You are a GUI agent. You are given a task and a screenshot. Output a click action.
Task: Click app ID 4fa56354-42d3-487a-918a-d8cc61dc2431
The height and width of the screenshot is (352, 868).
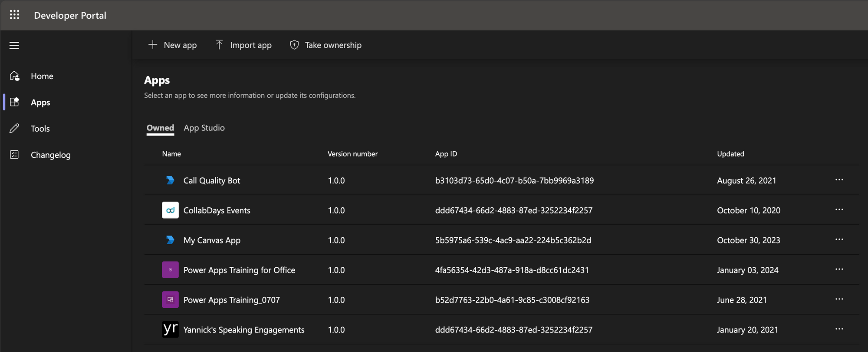[512, 270]
